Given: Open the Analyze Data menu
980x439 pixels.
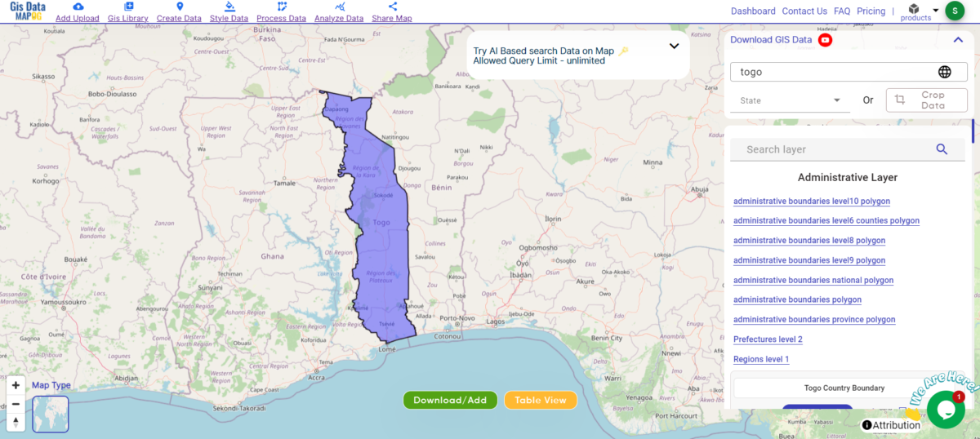Looking at the screenshot, I should click(339, 12).
